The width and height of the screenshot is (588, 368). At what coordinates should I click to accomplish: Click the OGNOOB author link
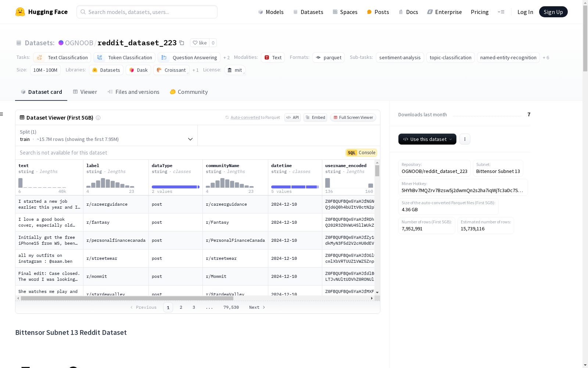[x=79, y=43]
